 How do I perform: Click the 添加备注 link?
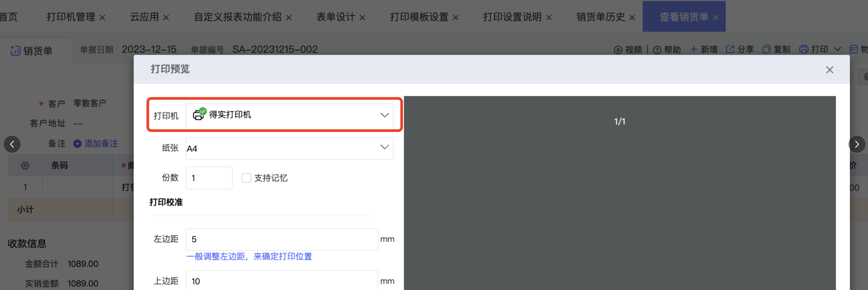pos(101,144)
